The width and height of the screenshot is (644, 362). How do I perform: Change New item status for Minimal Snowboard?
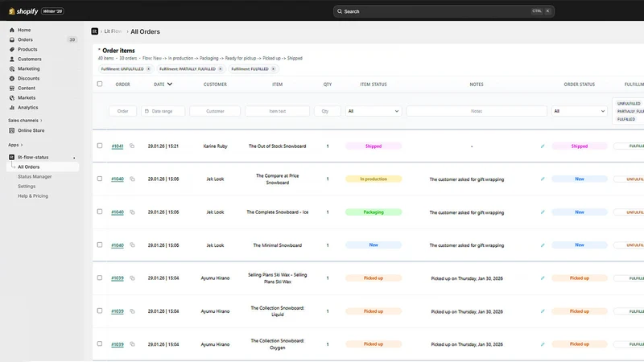[374, 245]
